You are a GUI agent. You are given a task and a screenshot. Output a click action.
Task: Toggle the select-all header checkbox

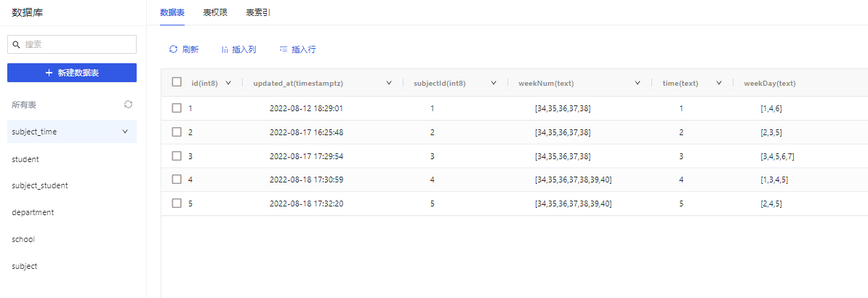tap(177, 82)
